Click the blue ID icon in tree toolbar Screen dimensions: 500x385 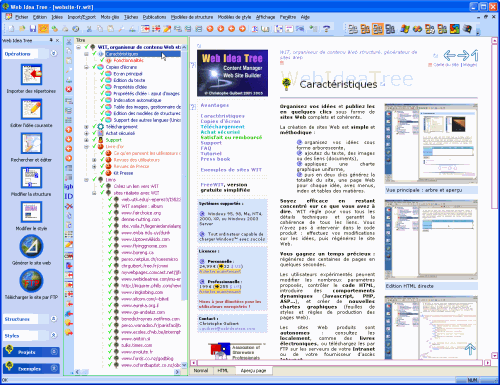69,196
